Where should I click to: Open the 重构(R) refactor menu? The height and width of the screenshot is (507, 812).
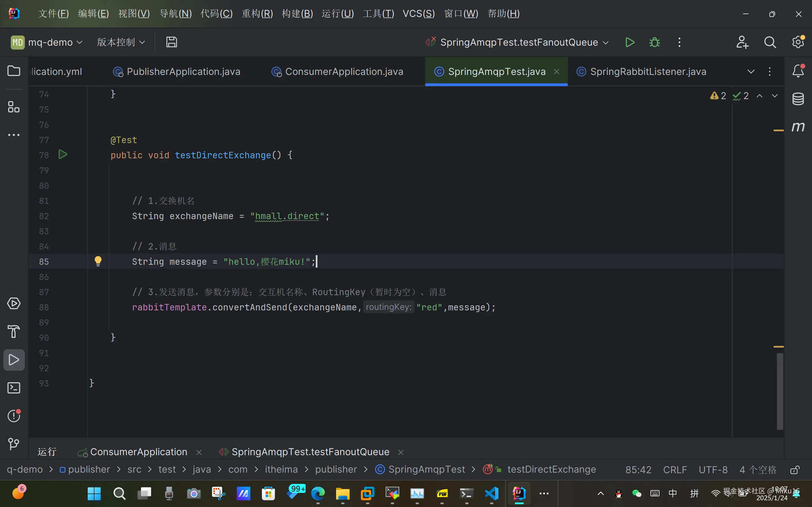pos(257,14)
